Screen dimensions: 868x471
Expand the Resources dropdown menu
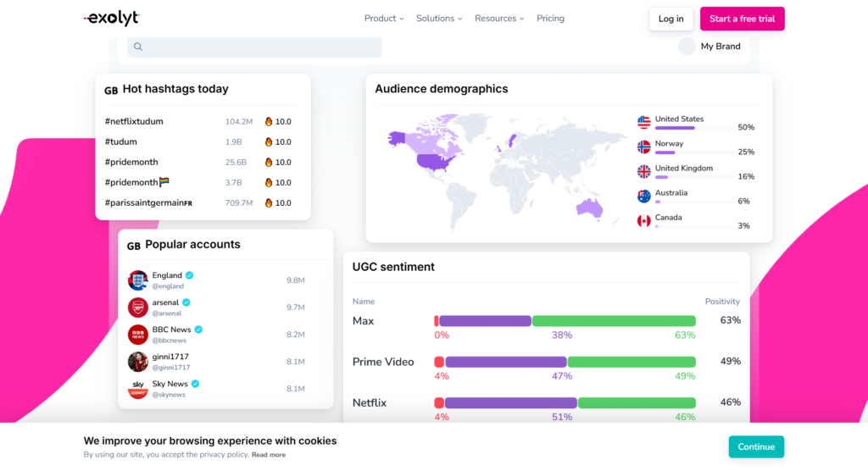[499, 19]
